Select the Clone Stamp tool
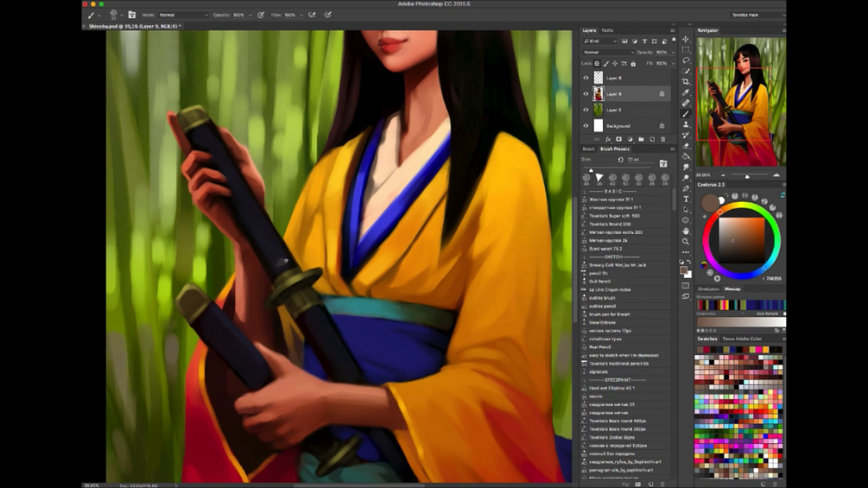The image size is (868, 488). (x=685, y=124)
